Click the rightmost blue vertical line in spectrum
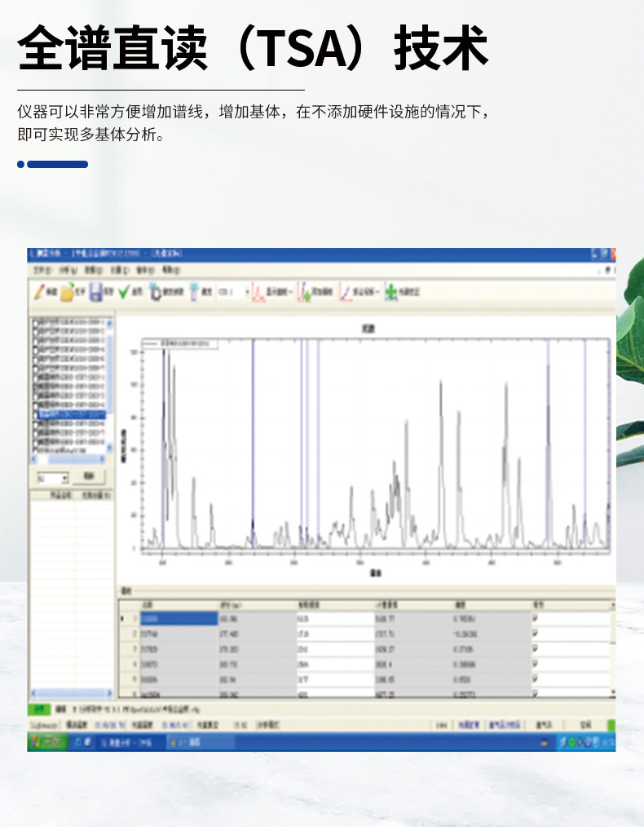 584,444
